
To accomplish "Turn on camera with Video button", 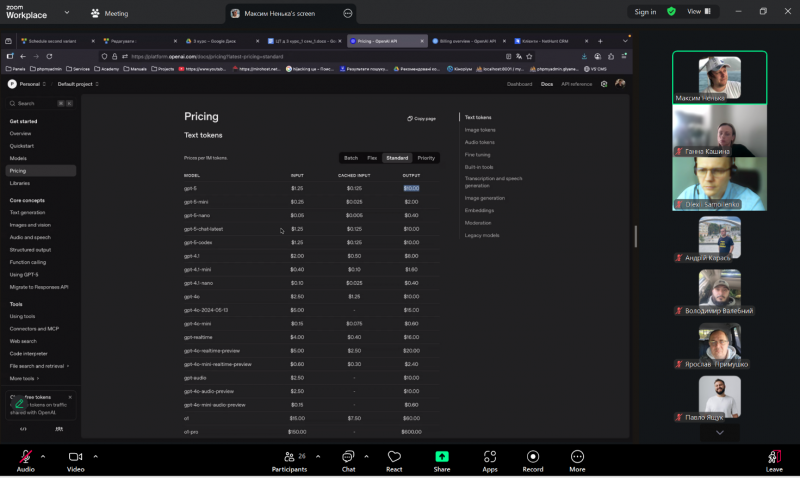I will (x=75, y=458).
